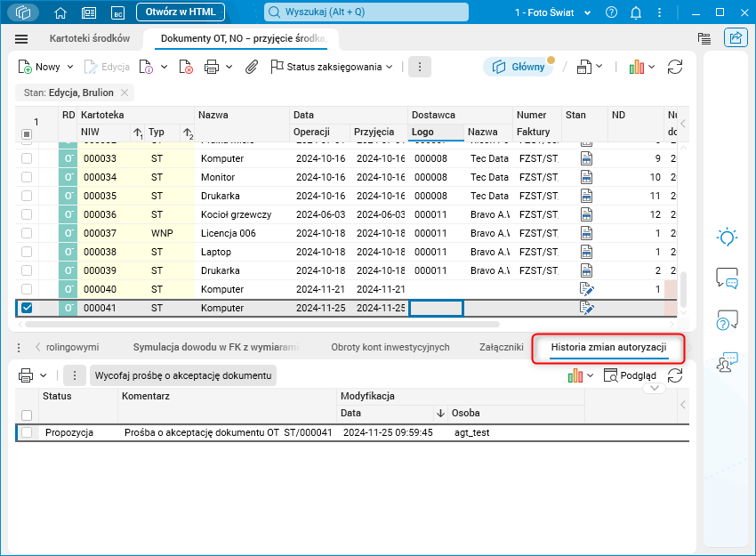Image resolution: width=756 pixels, height=556 pixels.
Task: Expand the chart icon dropdown in toolbar
Action: [651, 67]
